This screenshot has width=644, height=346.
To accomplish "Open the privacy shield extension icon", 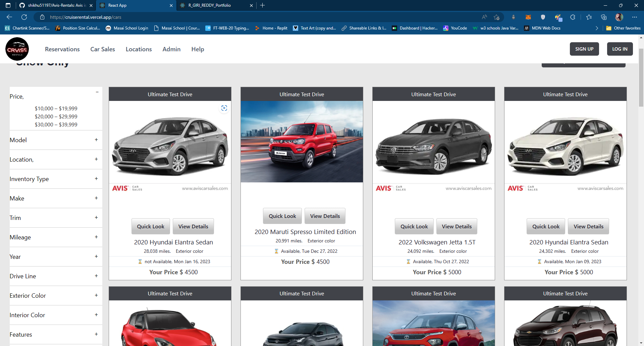I will pos(543,17).
